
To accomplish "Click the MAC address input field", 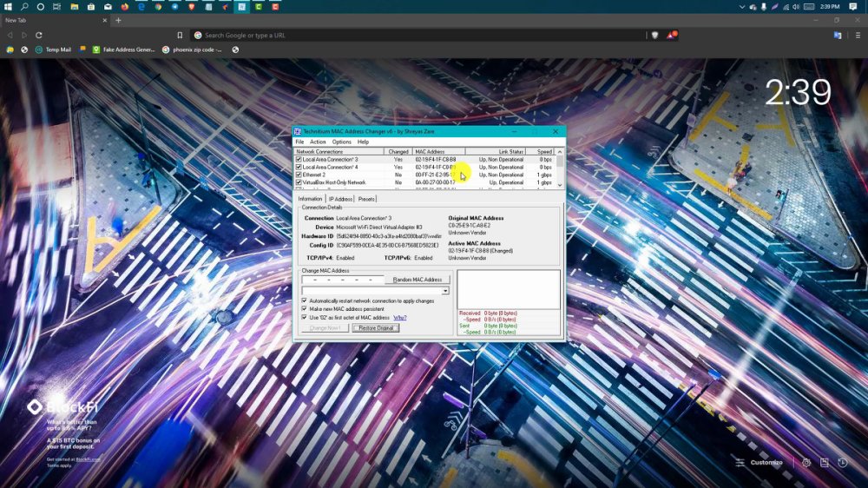I will 343,280.
